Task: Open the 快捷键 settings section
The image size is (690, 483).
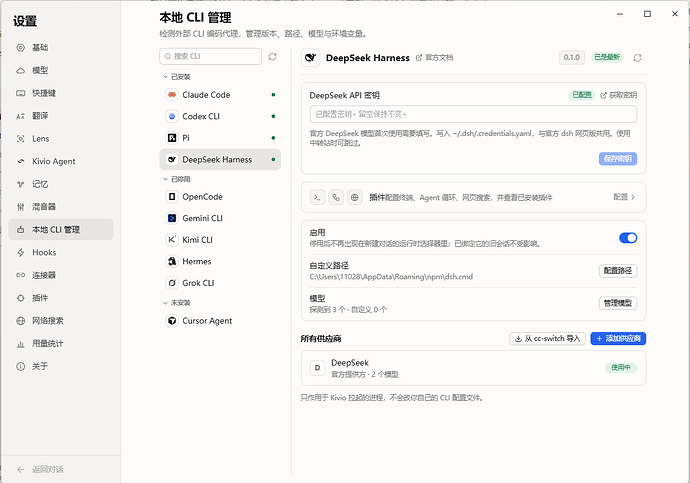Action: pos(61,93)
